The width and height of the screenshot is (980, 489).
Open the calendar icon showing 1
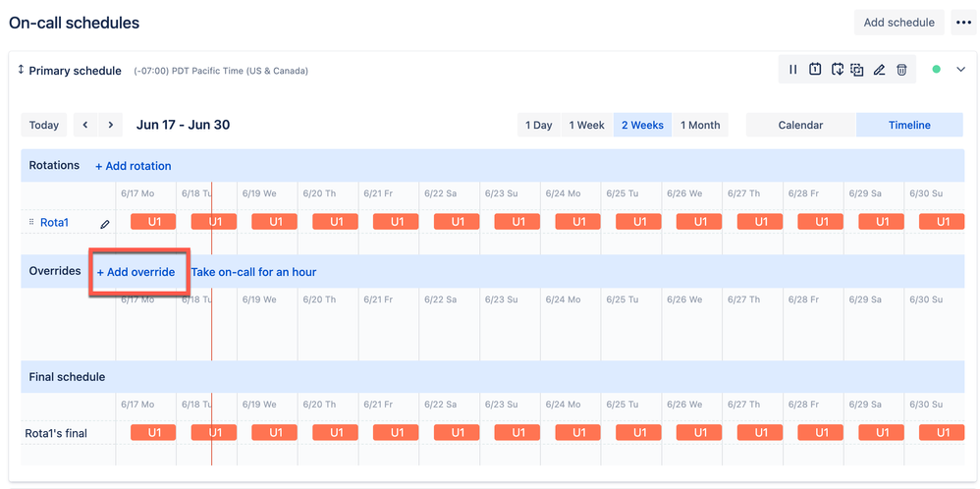click(815, 70)
